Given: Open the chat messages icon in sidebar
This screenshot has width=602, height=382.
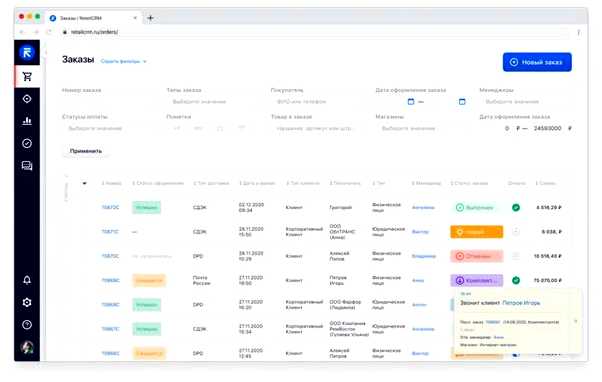Looking at the screenshot, I should pos(27,165).
